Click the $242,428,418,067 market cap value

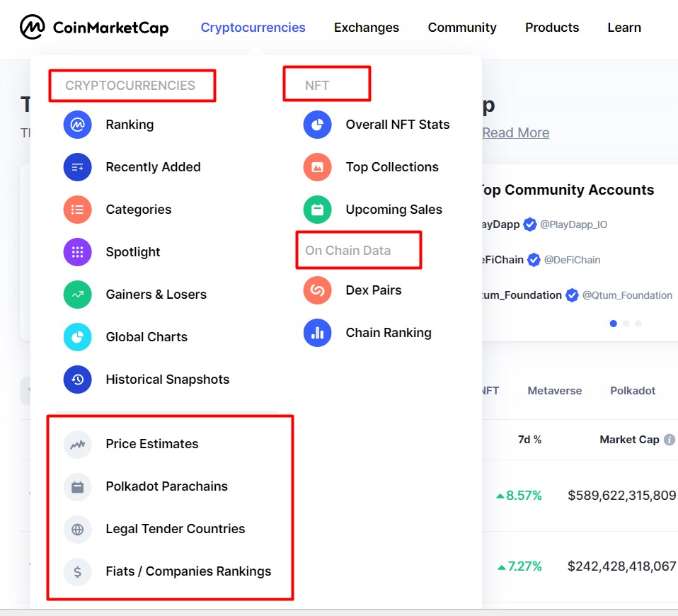coord(621,566)
